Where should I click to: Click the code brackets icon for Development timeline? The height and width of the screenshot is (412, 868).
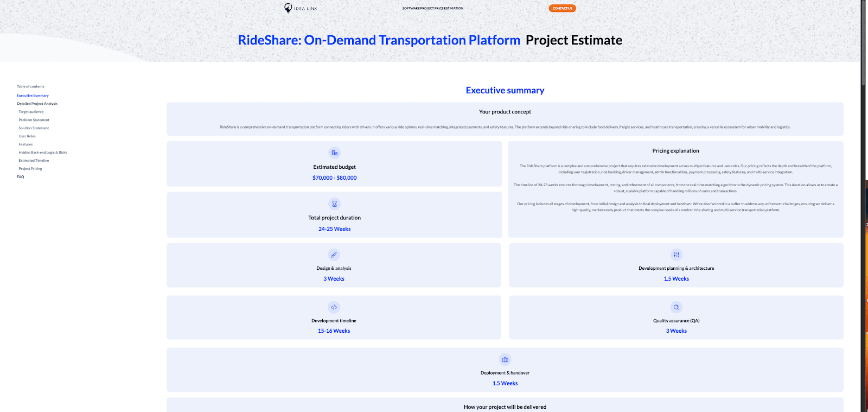[x=334, y=307]
